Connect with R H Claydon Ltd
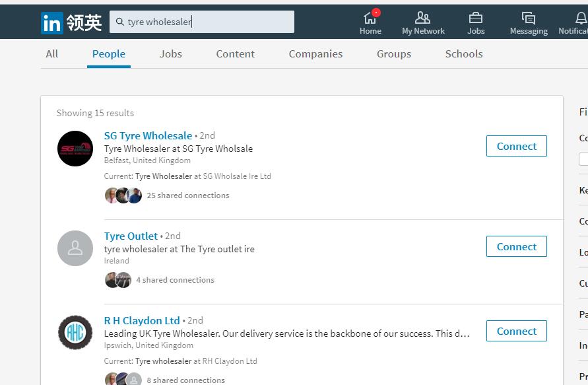The width and height of the screenshot is (588, 385). click(516, 331)
